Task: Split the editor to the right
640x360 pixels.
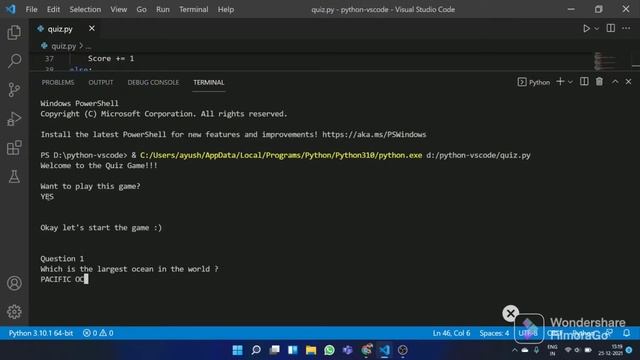Action: tap(611, 28)
